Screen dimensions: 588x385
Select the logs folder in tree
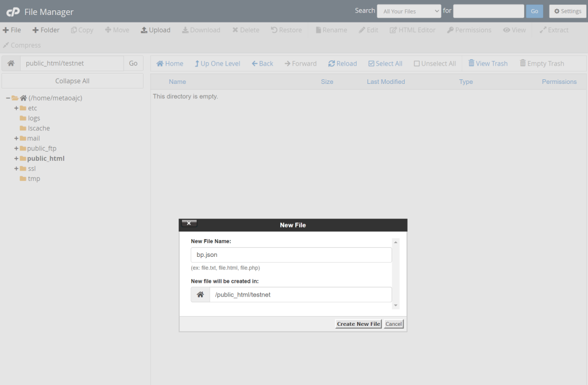click(34, 118)
